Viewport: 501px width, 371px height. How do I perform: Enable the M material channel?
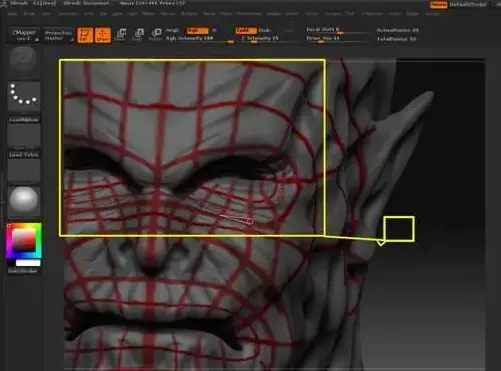[214, 30]
